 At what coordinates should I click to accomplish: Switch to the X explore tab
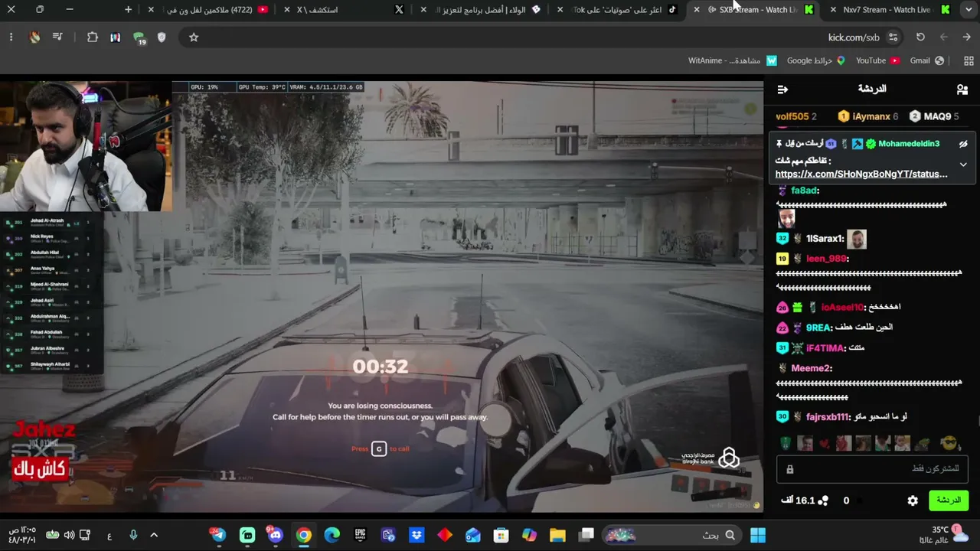tap(345, 10)
